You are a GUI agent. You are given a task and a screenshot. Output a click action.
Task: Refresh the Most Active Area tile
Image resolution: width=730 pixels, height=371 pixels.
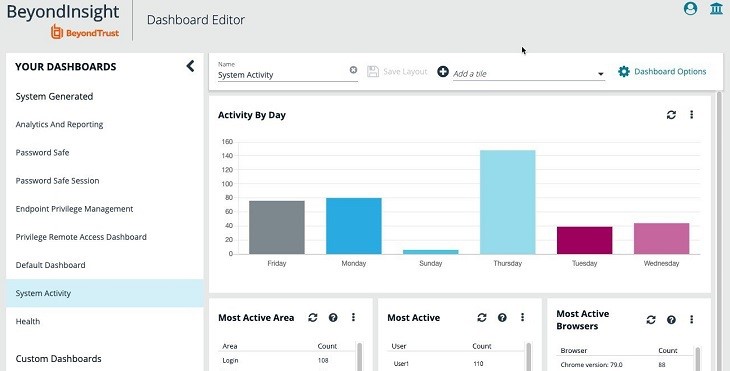[312, 317]
